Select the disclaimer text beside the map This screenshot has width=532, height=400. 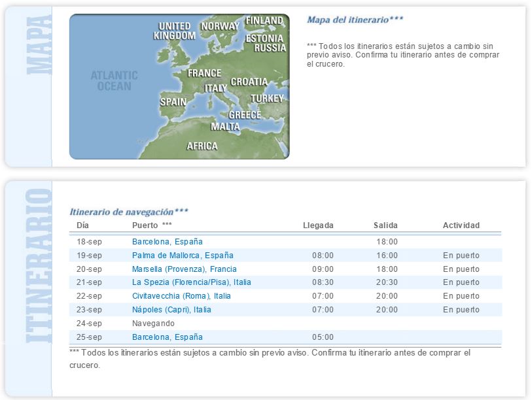403,55
